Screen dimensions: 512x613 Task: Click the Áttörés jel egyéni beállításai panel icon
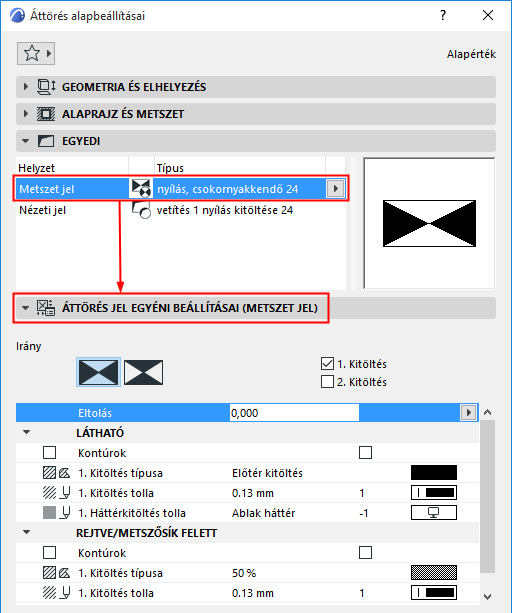point(46,308)
